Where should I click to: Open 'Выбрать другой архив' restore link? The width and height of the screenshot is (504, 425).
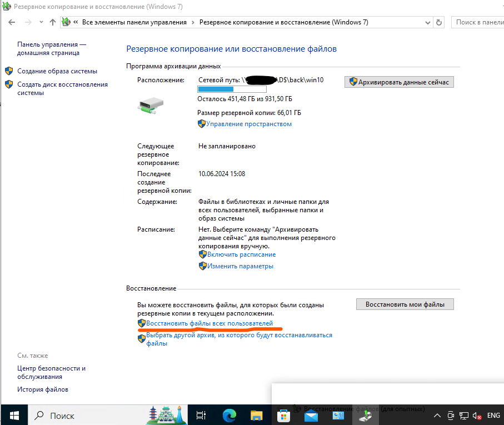click(x=239, y=339)
